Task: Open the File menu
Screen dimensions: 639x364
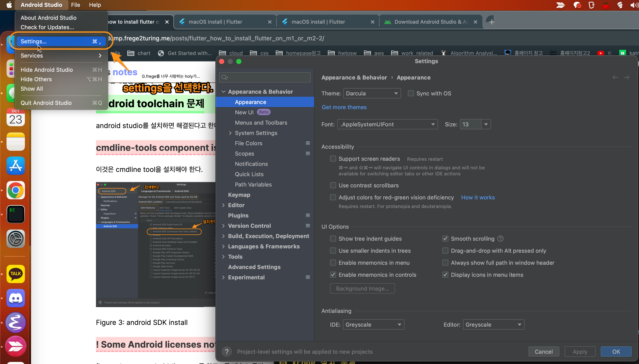Action: (75, 5)
